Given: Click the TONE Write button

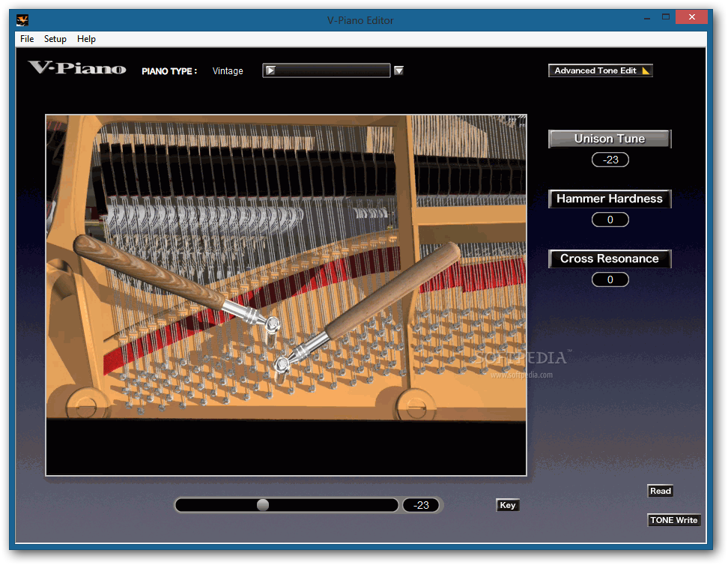Looking at the screenshot, I should coord(673,520).
